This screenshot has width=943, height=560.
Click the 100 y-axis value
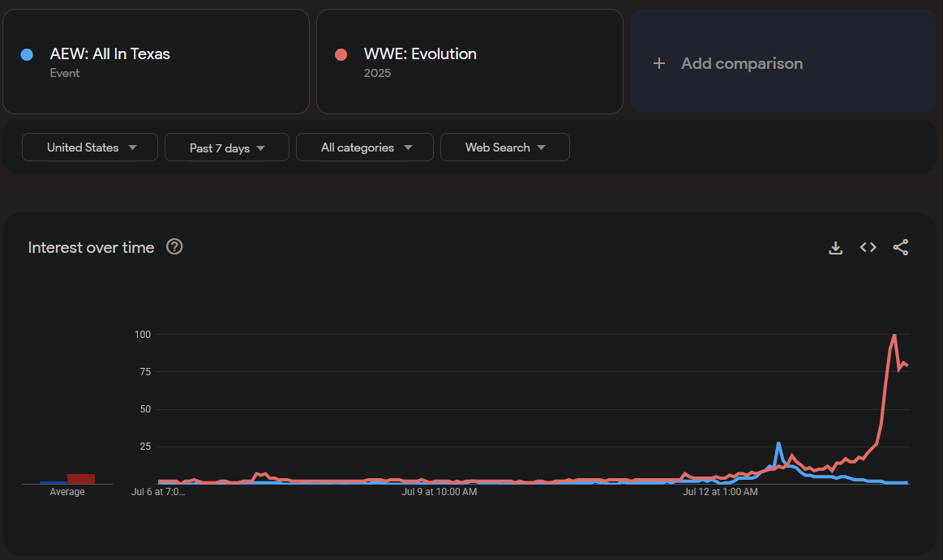coord(143,334)
